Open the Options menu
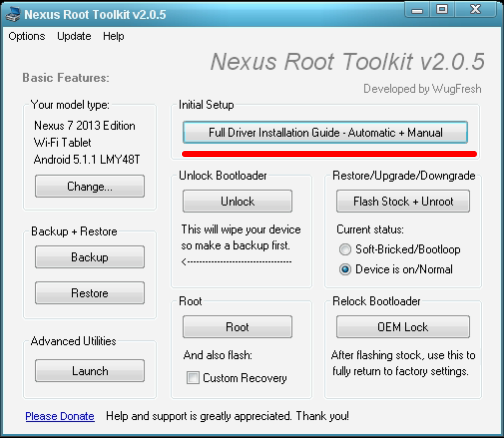The width and height of the screenshot is (504, 438). point(27,36)
